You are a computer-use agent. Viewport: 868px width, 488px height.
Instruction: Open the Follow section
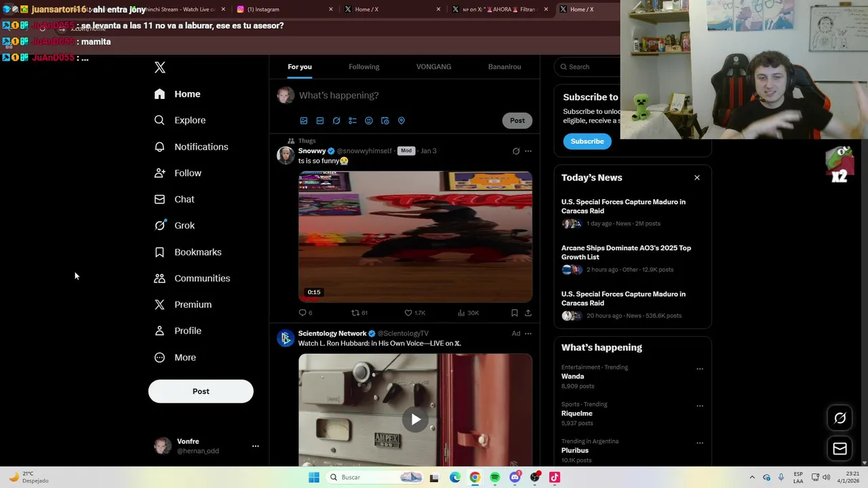coord(178,173)
